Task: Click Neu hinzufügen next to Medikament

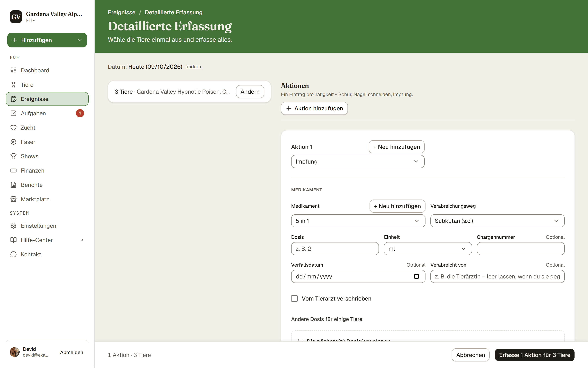Action: tap(397, 206)
